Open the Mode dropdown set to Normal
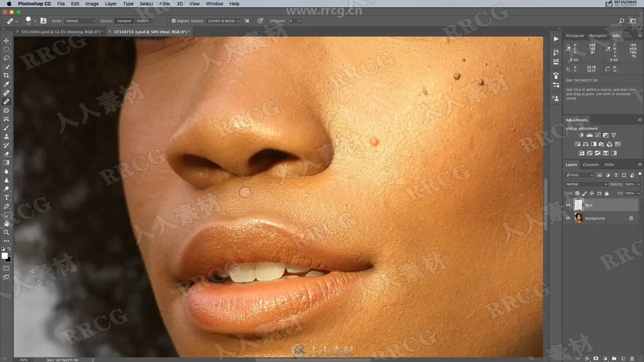 [x=80, y=21]
